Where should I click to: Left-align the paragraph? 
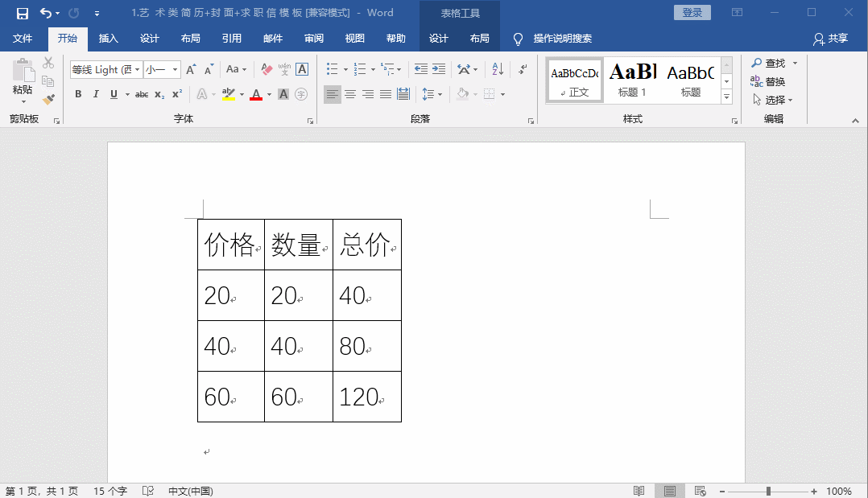pyautogui.click(x=332, y=94)
